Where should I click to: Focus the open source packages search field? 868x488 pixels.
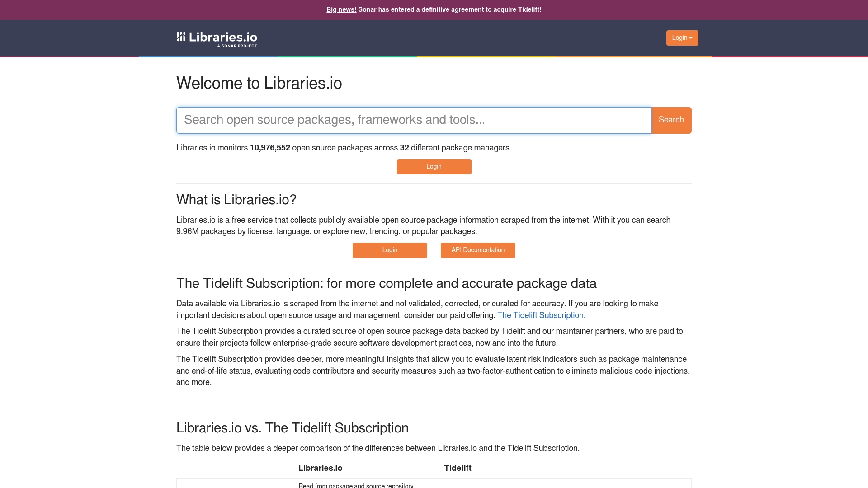coord(413,120)
